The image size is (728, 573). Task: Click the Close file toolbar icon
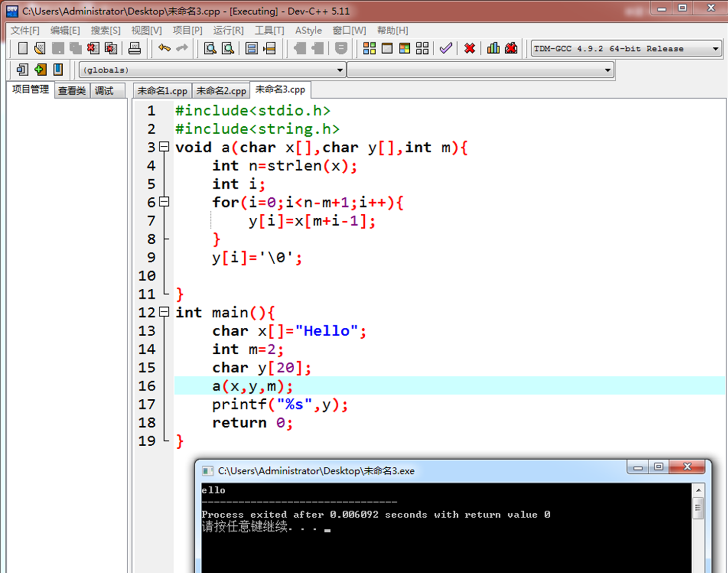(93, 48)
